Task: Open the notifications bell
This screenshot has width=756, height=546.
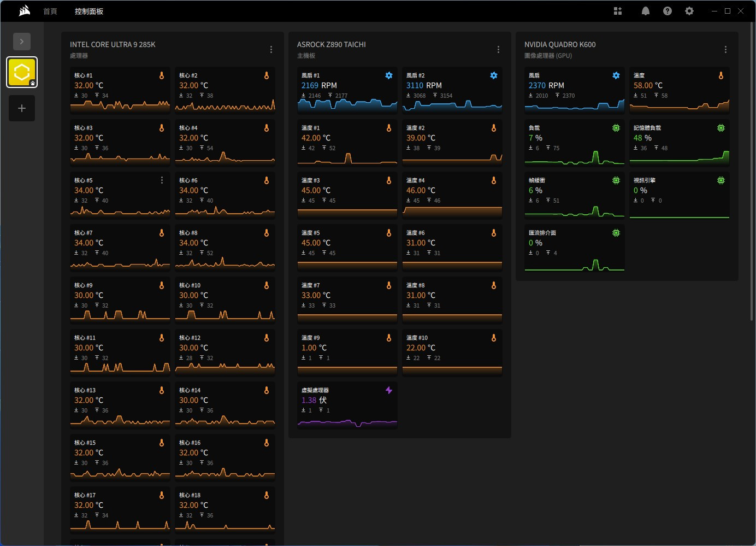Action: (646, 11)
